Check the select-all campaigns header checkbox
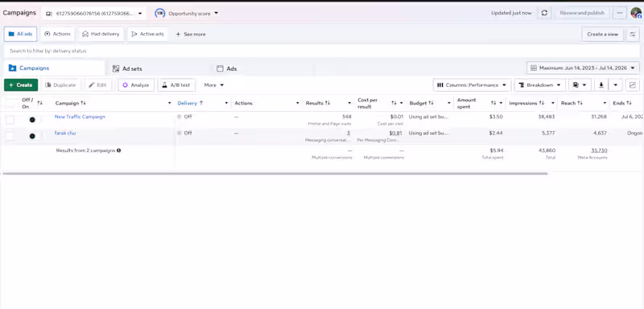The width and height of the screenshot is (644, 309). coord(10,104)
